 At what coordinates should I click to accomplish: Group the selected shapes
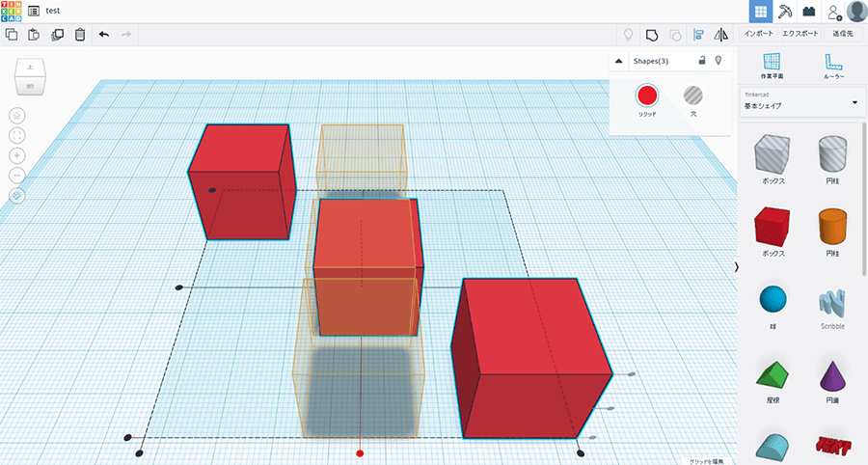click(652, 35)
